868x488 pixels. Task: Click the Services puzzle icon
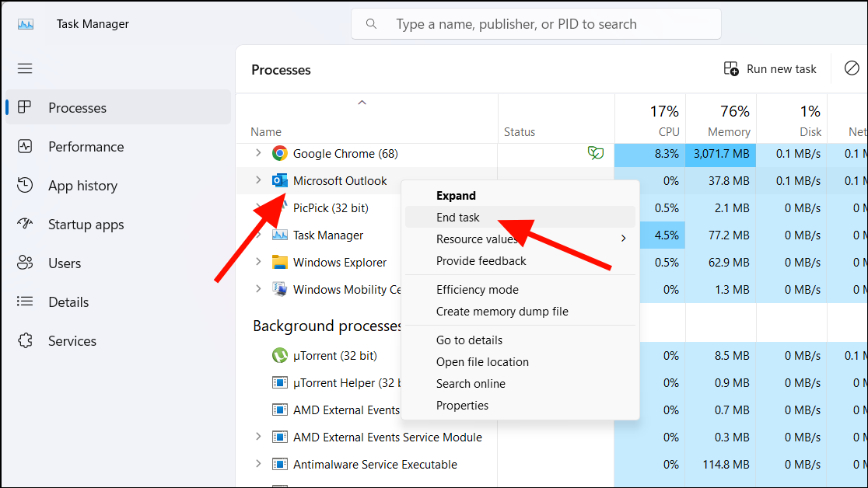click(25, 340)
